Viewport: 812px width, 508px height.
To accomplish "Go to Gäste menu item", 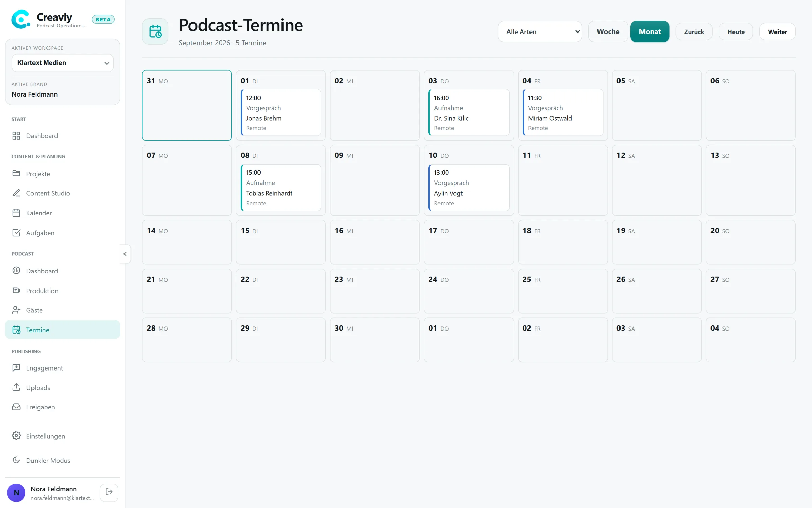I will 63,310.
